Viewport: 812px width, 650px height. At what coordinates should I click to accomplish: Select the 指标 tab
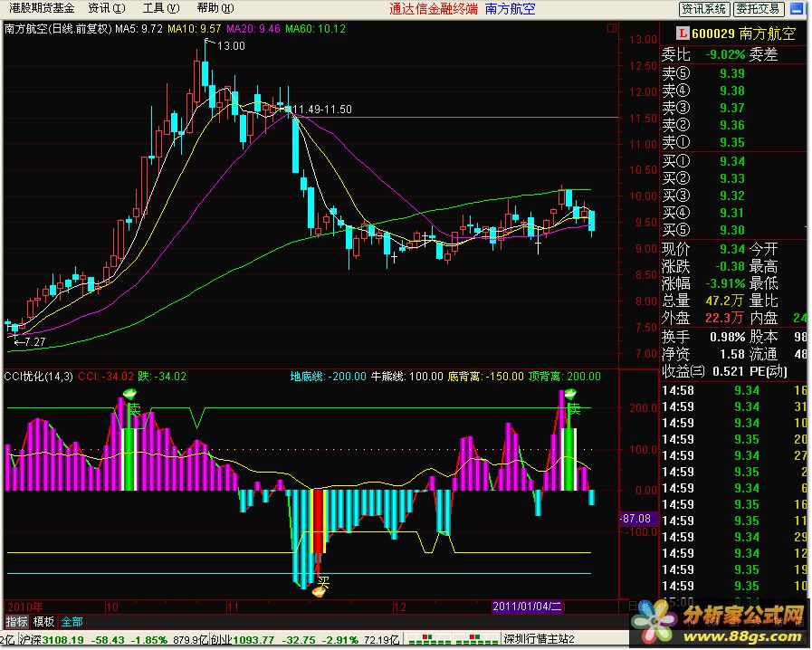click(x=16, y=622)
